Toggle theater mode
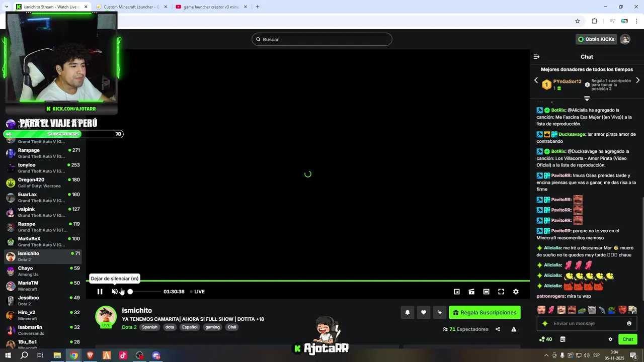The width and height of the screenshot is (644, 362). click(x=486, y=292)
